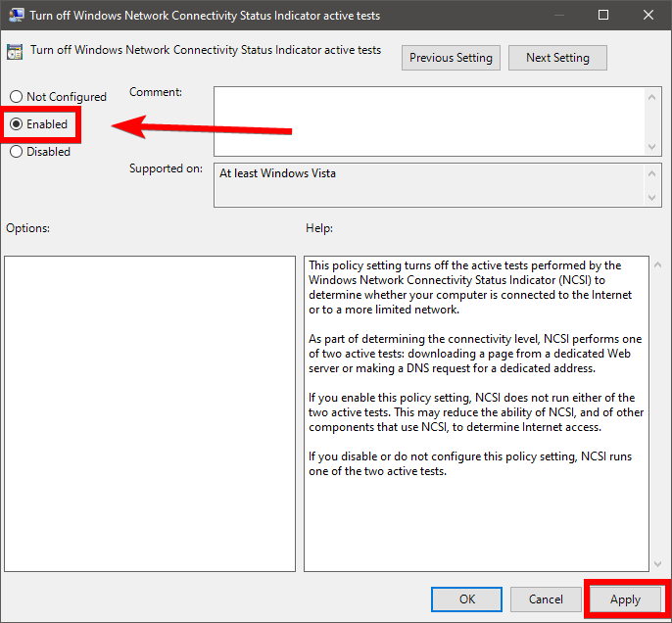Click the Comment box scroll up arrow
The image size is (672, 623).
click(651, 97)
